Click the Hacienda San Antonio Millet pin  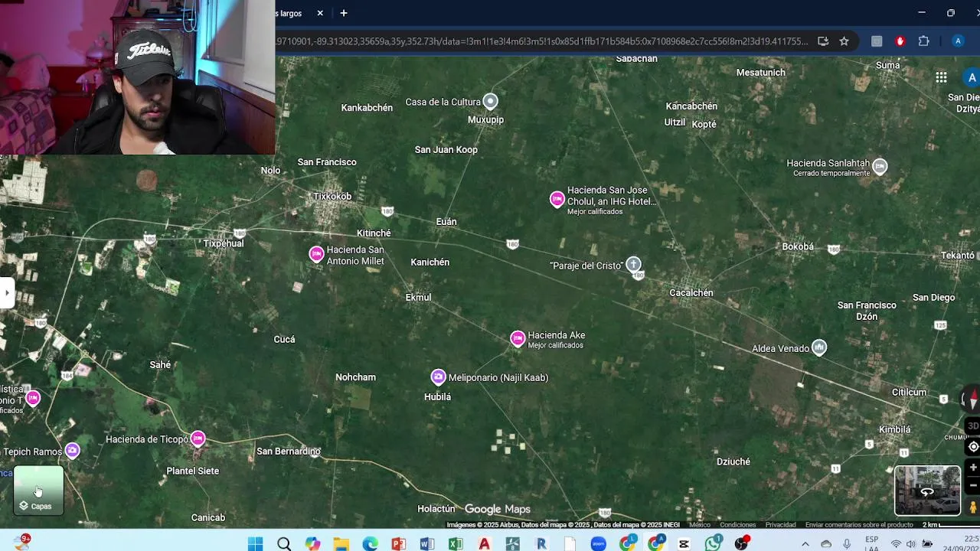tap(316, 254)
